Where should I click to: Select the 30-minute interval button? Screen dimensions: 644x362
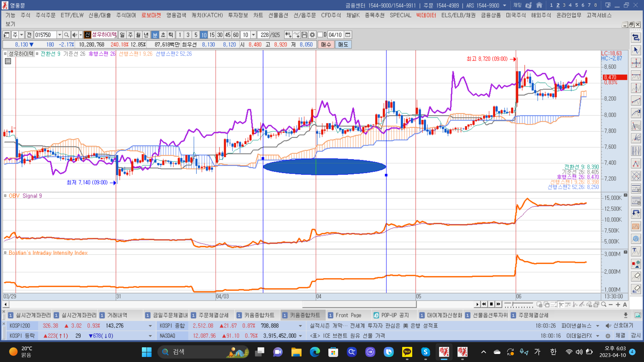click(x=220, y=35)
